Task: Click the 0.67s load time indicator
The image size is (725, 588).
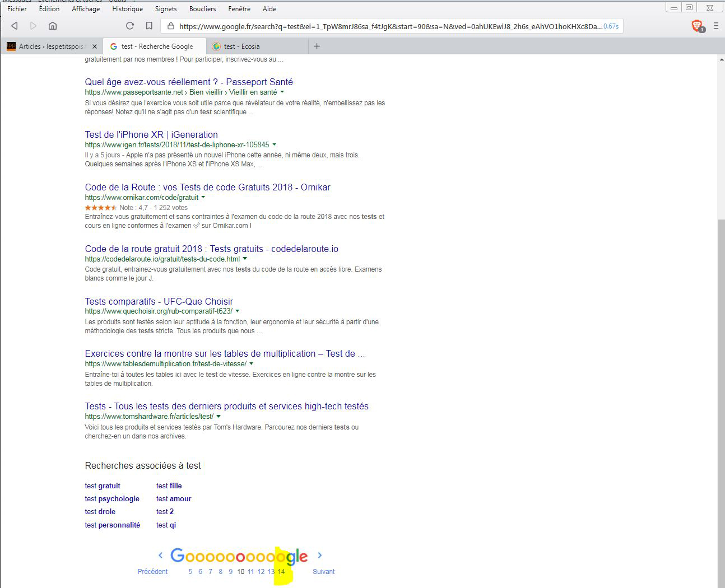Action: tap(611, 26)
